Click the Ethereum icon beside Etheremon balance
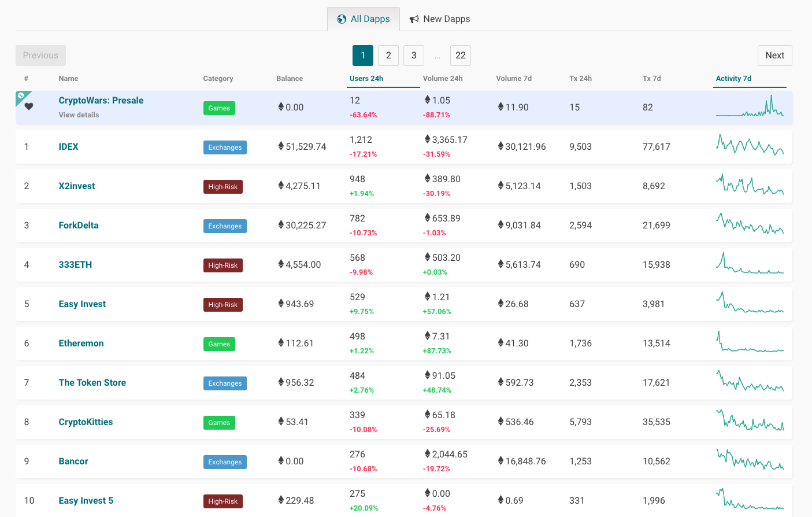The image size is (812, 517). 281,342
